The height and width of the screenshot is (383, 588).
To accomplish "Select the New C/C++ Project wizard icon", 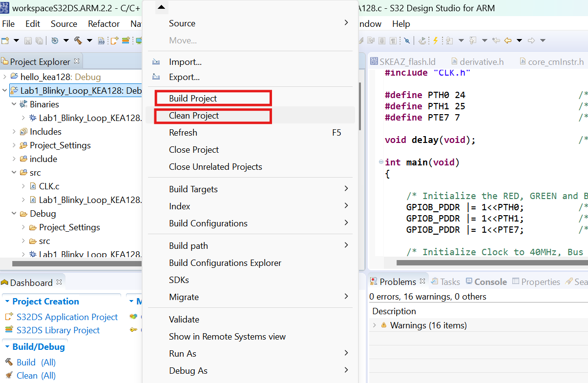I will (5, 40).
